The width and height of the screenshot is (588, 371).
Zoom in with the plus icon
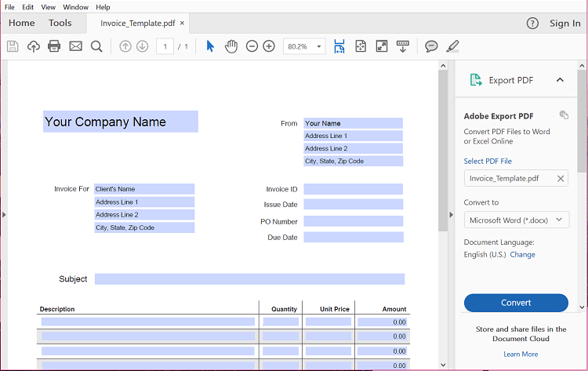point(269,46)
